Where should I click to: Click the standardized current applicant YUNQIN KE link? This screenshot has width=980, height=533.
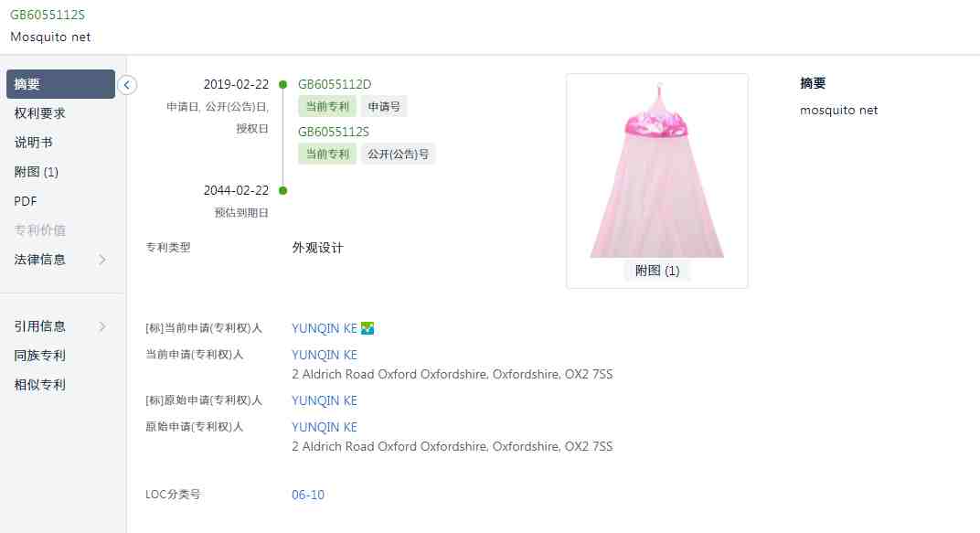325,328
